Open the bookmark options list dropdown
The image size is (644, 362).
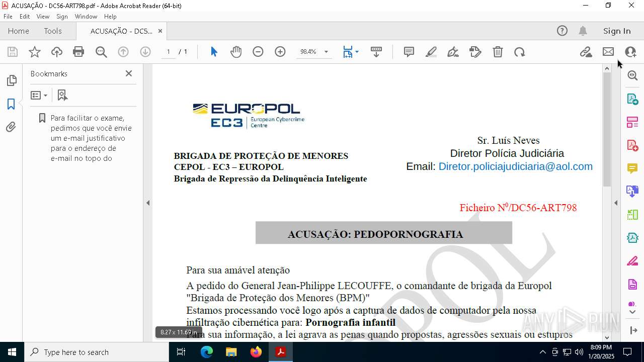39,95
